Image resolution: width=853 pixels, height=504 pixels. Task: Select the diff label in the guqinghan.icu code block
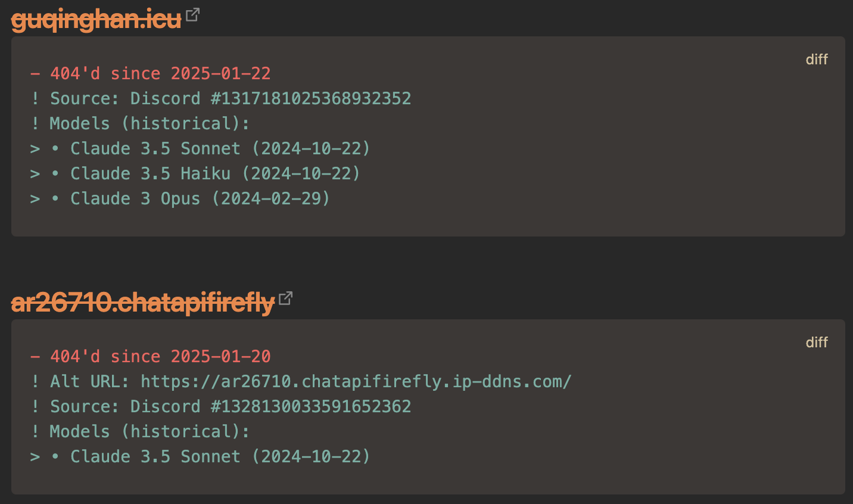[x=817, y=59]
